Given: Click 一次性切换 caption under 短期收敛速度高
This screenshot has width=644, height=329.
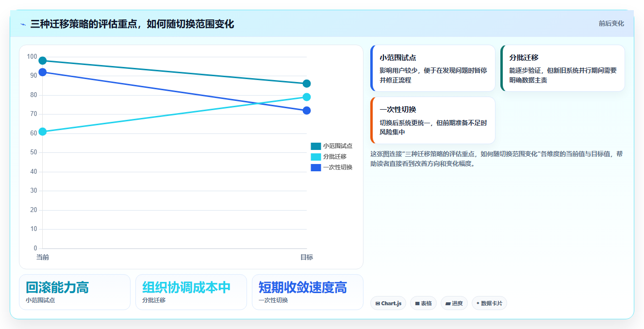Looking at the screenshot, I should pyautogui.click(x=273, y=300).
